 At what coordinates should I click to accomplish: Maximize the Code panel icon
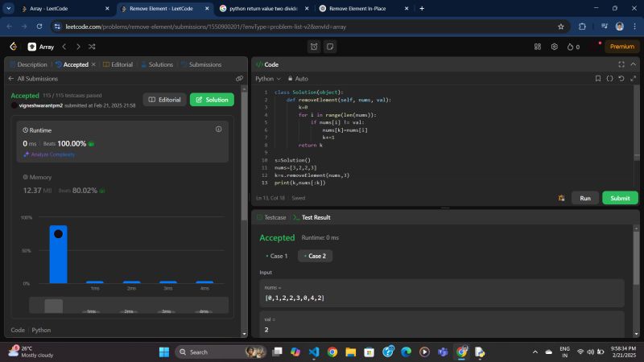coord(621,64)
